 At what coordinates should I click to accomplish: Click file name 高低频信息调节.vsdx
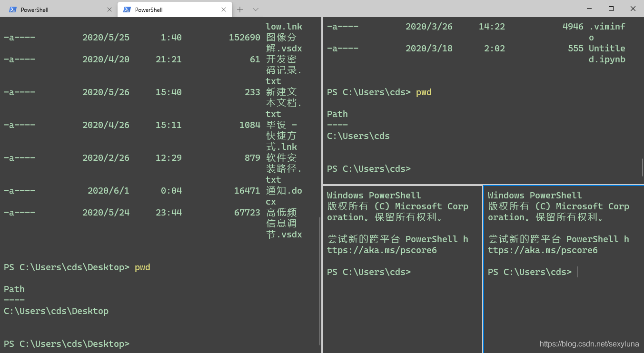284,224
